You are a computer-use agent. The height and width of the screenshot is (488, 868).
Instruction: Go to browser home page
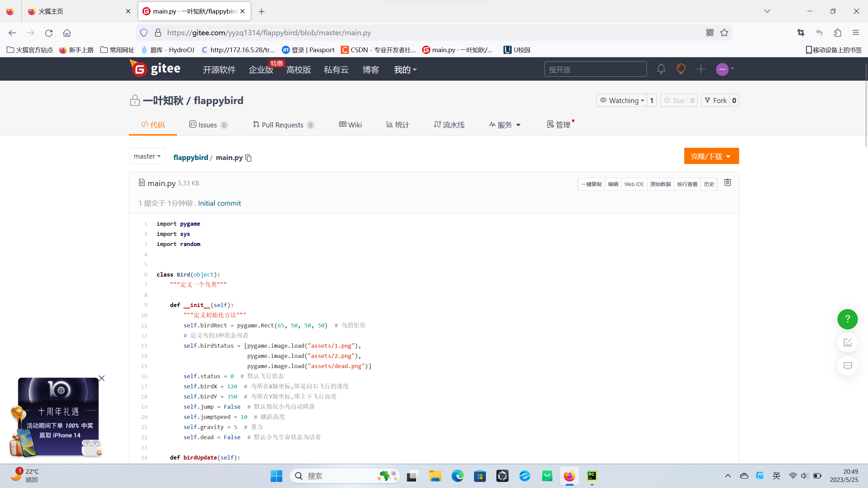tap(67, 33)
